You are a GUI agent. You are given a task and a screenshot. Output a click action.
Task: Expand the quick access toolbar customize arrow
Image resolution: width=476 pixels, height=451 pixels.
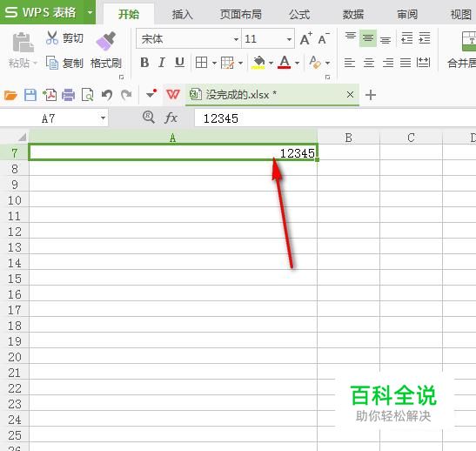tap(151, 94)
